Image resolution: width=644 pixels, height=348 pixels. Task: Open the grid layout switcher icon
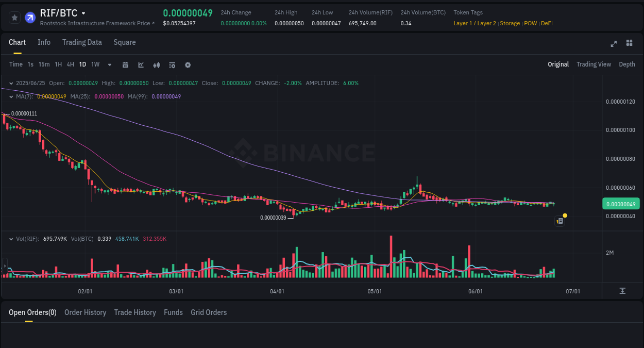pyautogui.click(x=629, y=43)
